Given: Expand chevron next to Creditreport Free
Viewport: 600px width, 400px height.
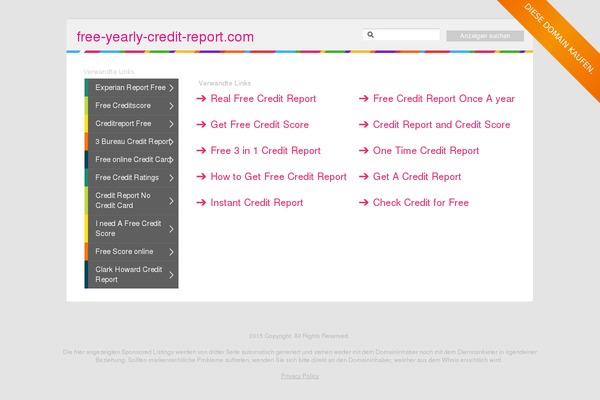Looking at the screenshot, I should [171, 124].
